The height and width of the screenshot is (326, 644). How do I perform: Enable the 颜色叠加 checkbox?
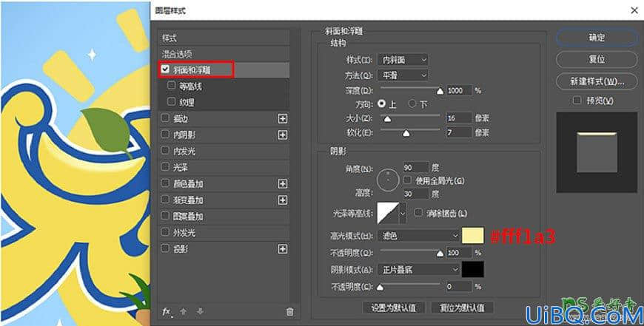point(165,183)
